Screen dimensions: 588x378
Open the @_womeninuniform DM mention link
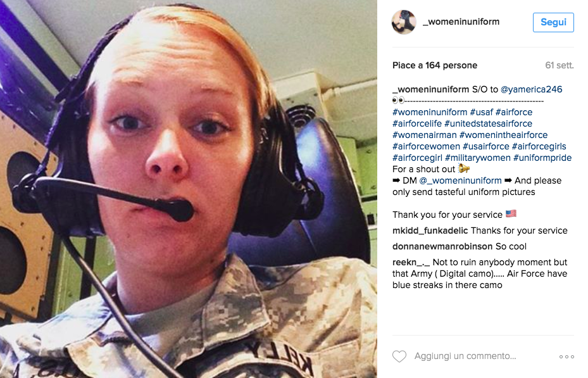point(461,180)
